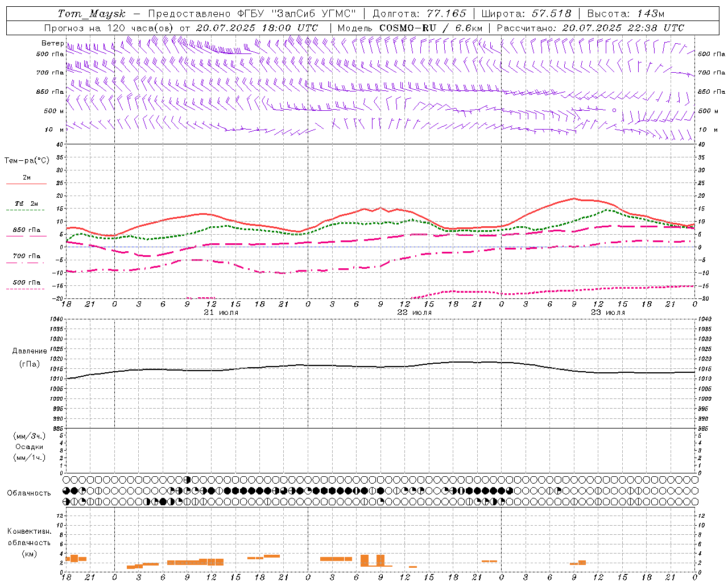728x582 pixels.
Task: Click the Тем-ра(°C) panel title
Action: point(27,161)
